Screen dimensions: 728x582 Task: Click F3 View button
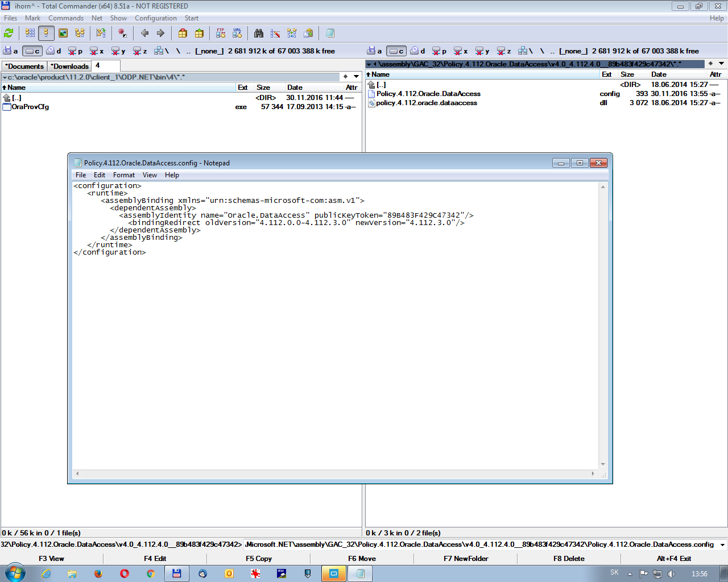[x=51, y=559]
